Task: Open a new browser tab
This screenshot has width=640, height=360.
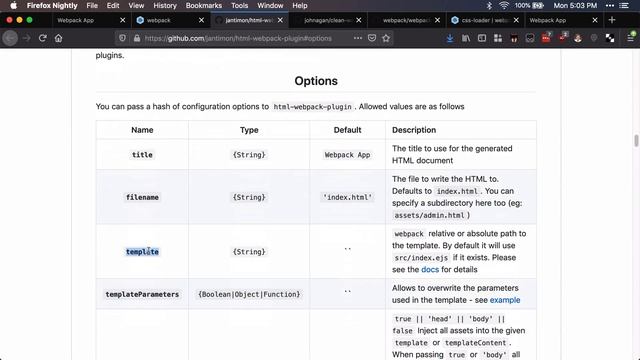Action: (611, 20)
